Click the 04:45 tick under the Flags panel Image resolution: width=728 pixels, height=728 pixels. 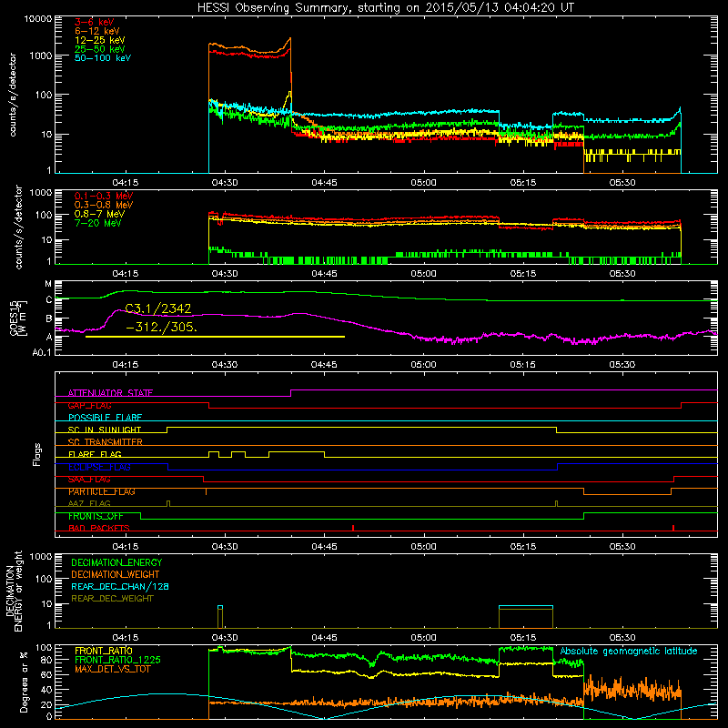tap(324, 547)
